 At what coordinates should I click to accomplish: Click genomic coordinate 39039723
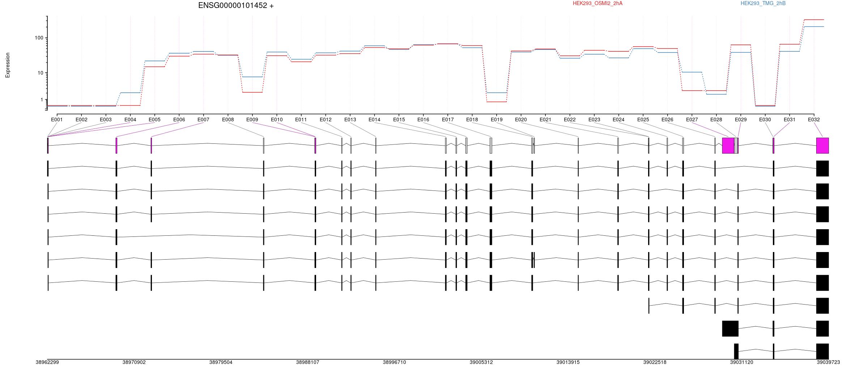click(828, 362)
